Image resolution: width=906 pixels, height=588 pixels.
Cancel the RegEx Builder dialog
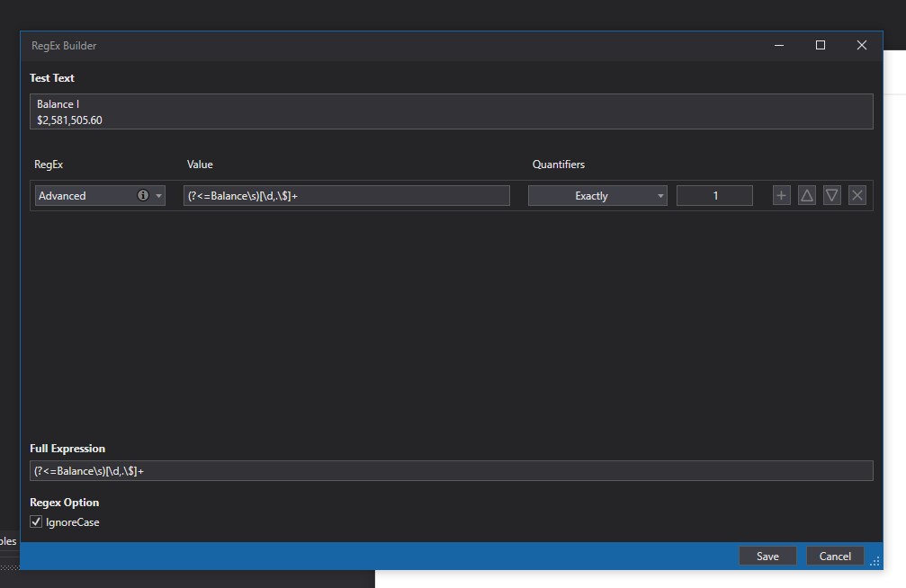pyautogui.click(x=834, y=556)
